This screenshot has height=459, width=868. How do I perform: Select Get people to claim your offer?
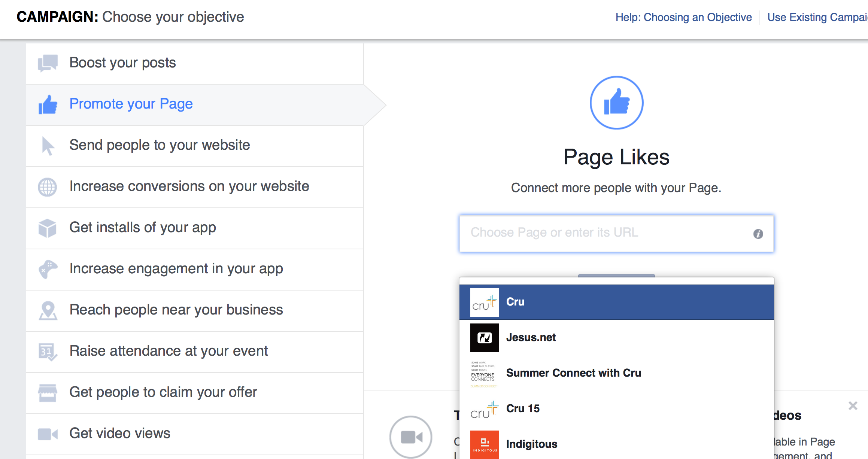(x=195, y=393)
